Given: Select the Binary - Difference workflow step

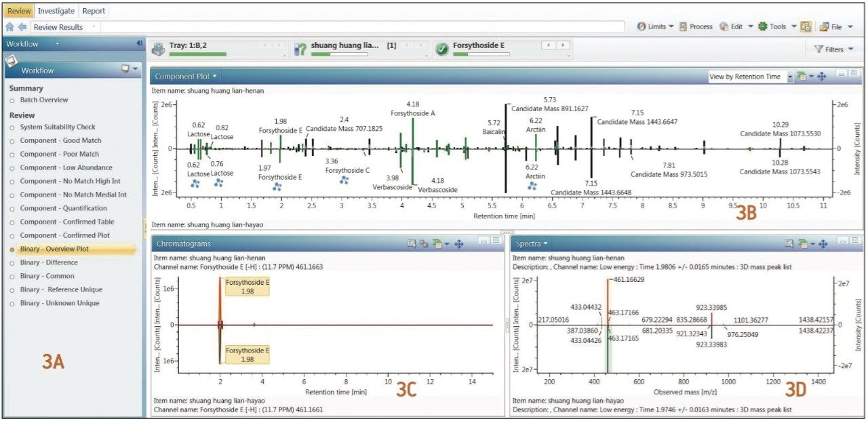Looking at the screenshot, I should coord(49,262).
